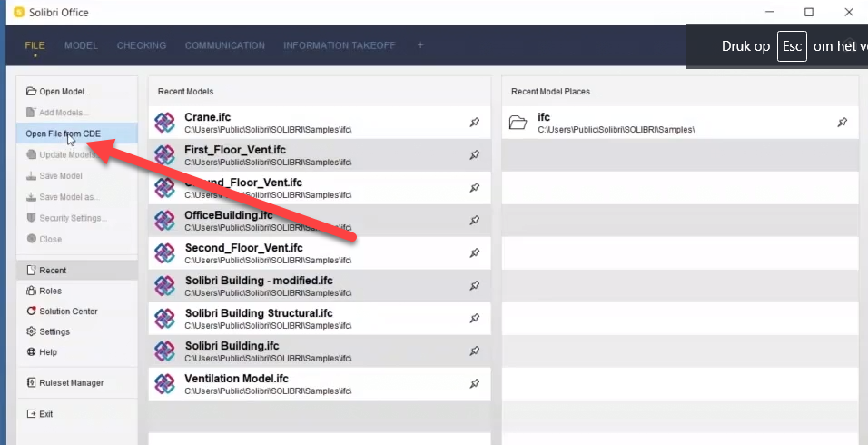
Task: Choose Open File from CDE
Action: (x=77, y=133)
